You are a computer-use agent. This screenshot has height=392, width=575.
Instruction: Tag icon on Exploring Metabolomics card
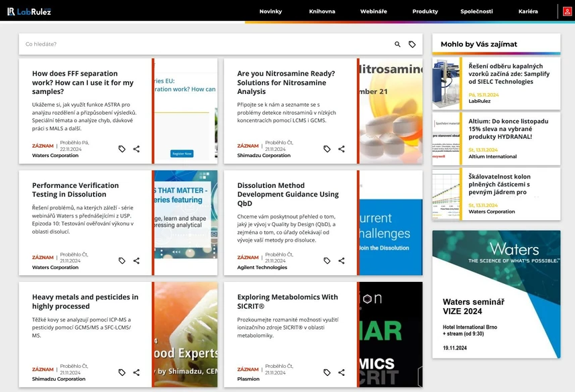pyautogui.click(x=327, y=373)
